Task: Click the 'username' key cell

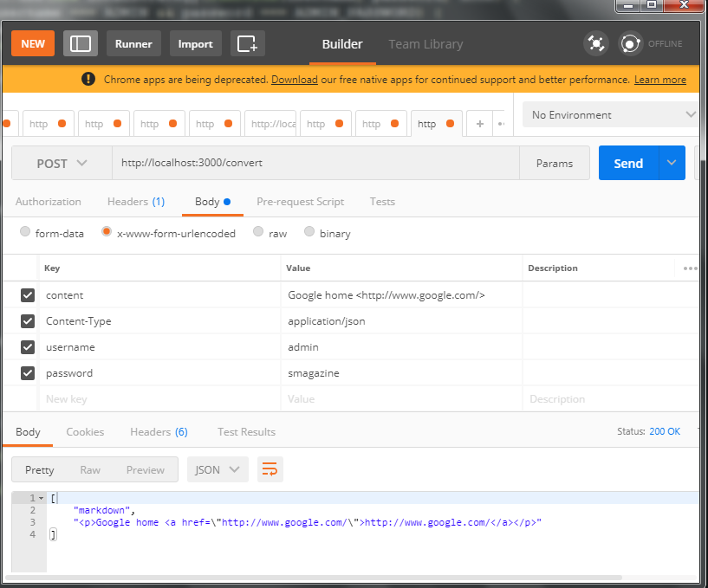Action: 159,347
